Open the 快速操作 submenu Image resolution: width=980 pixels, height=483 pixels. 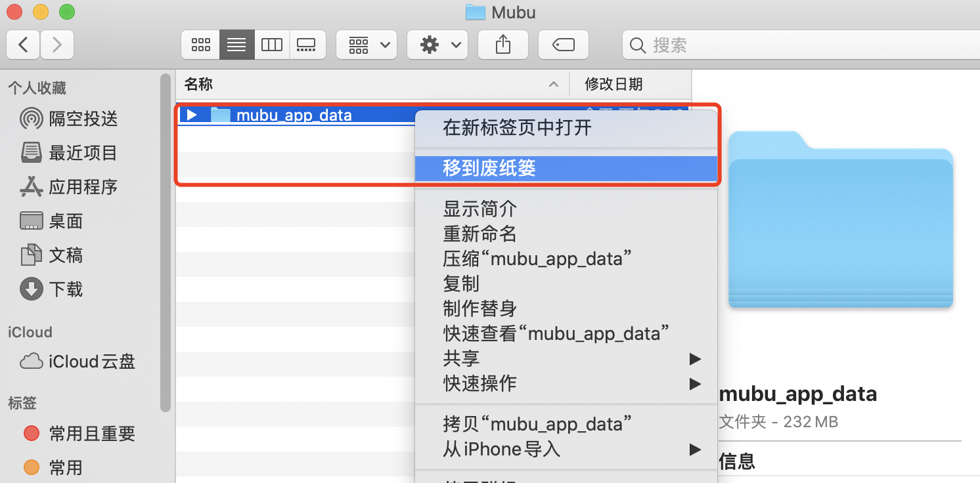(x=566, y=384)
